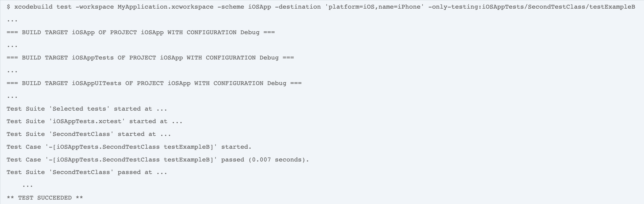Click the xcodebuild test command line
644x204 pixels.
click(x=321, y=7)
